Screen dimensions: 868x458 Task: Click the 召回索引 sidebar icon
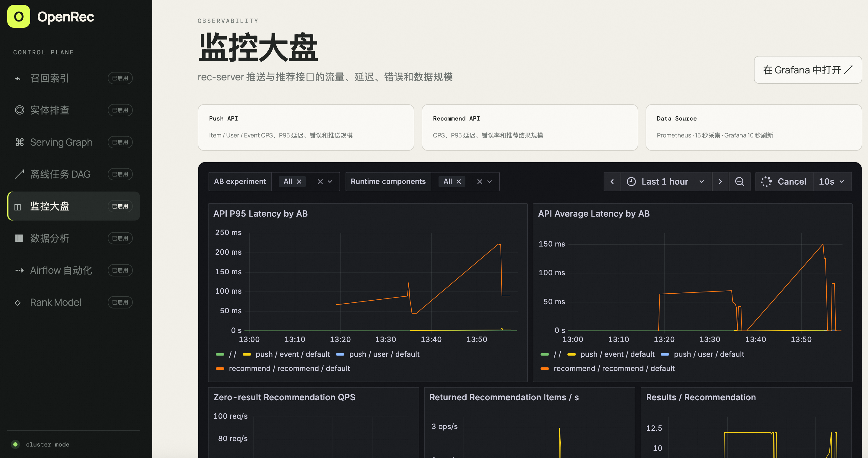(18, 78)
